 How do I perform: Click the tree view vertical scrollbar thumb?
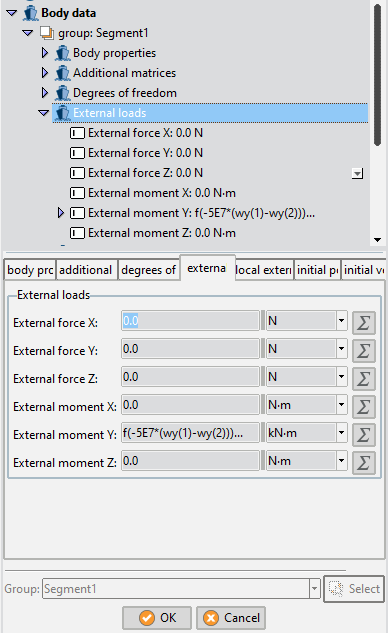coord(378,75)
